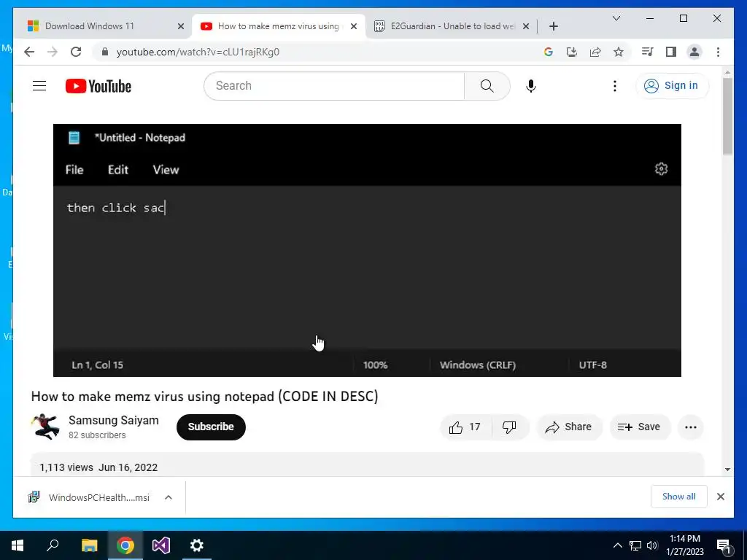Expand download item options chevron
This screenshot has width=747, height=560.
click(x=169, y=497)
